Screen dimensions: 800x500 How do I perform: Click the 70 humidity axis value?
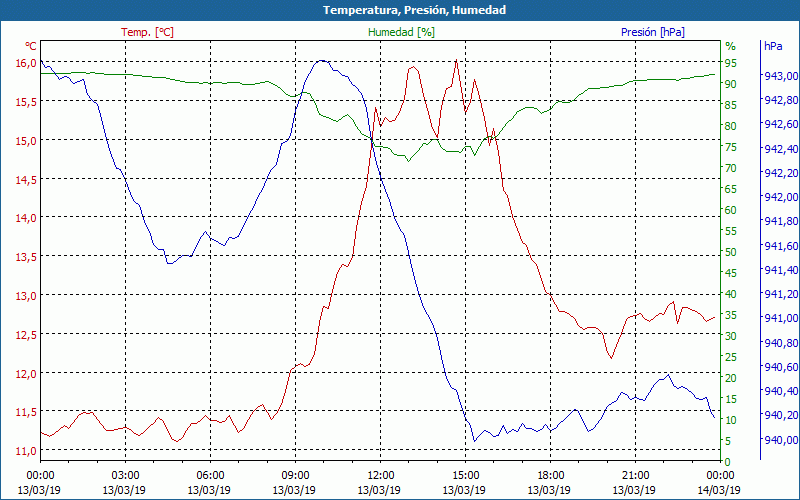click(731, 167)
